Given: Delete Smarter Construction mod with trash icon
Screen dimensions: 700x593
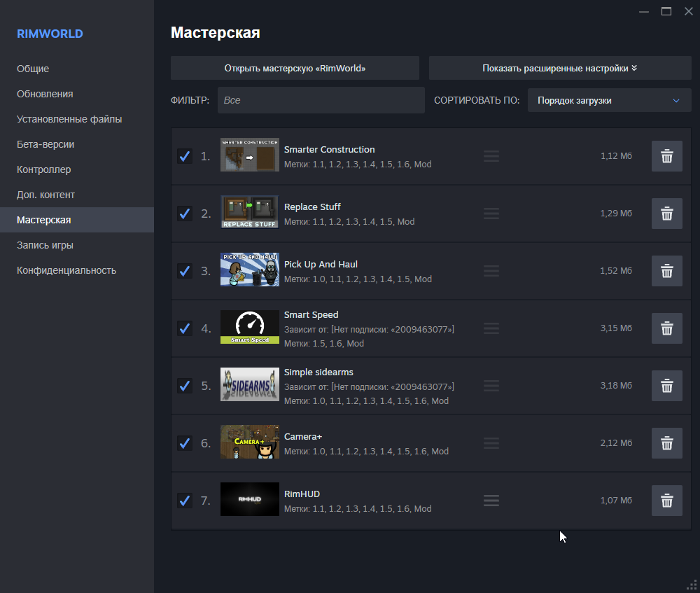Looking at the screenshot, I should point(666,156).
